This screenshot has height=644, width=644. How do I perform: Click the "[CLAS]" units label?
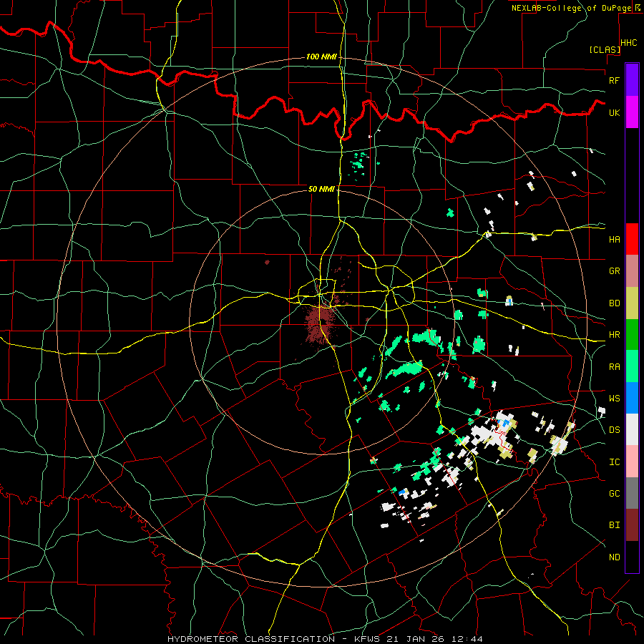coord(605,49)
